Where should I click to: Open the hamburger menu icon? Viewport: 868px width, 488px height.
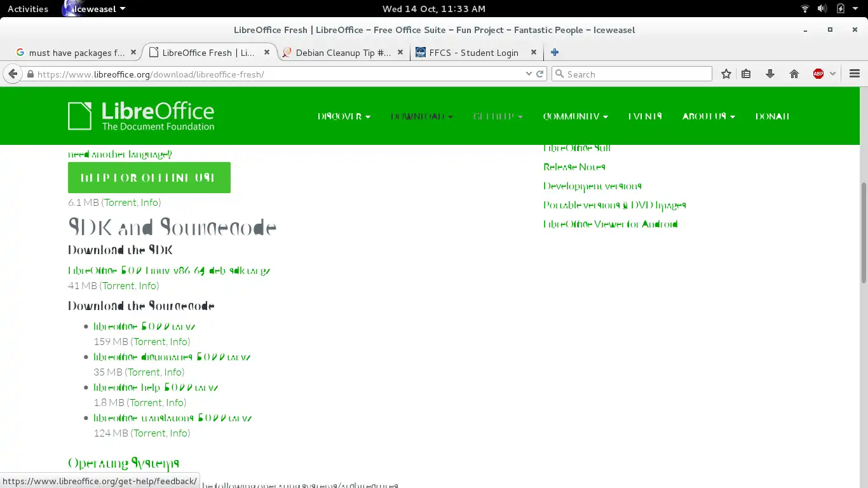tap(855, 74)
